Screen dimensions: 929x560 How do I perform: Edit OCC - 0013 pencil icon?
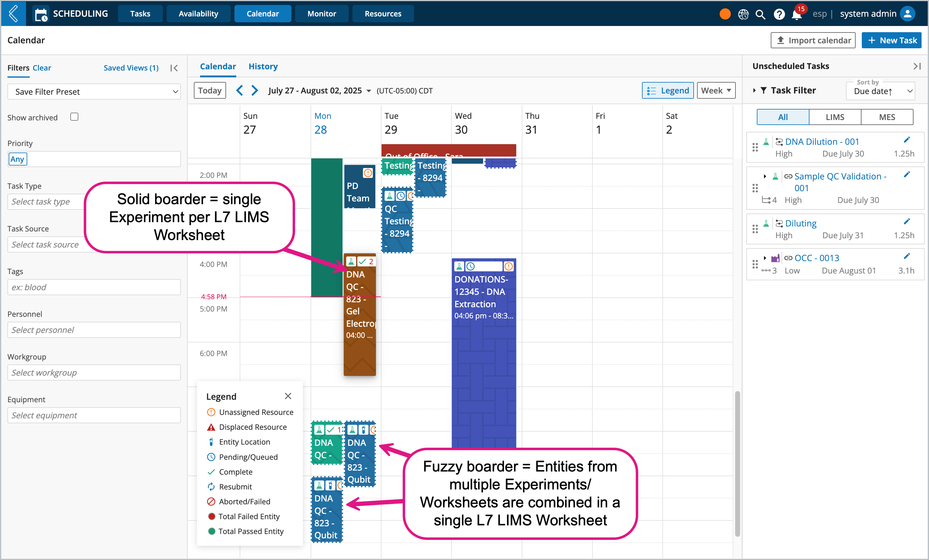click(x=907, y=256)
